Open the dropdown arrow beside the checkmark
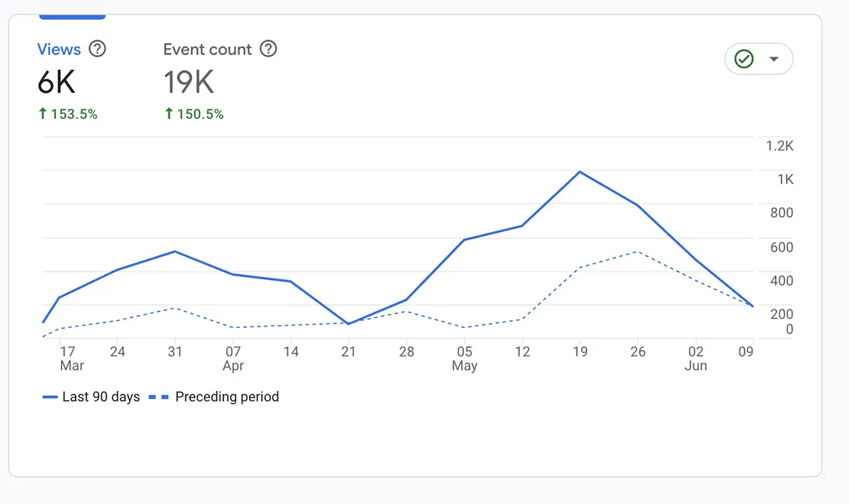The image size is (849, 504). 774,59
